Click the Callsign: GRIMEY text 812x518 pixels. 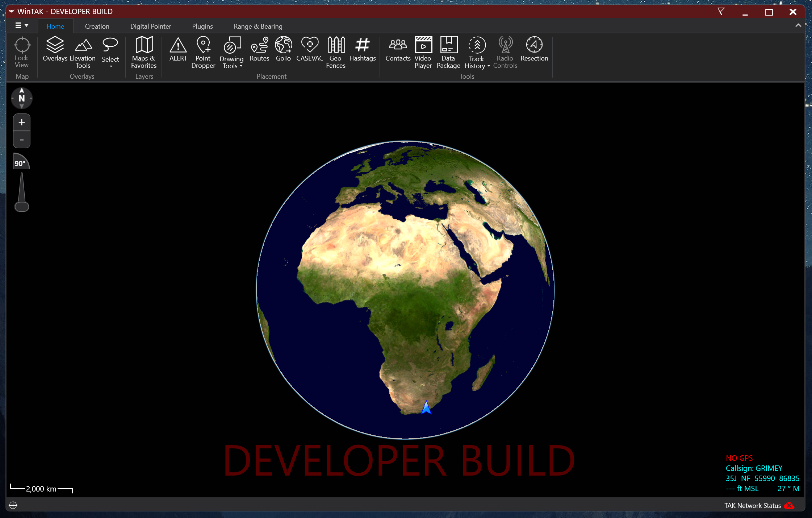click(754, 468)
